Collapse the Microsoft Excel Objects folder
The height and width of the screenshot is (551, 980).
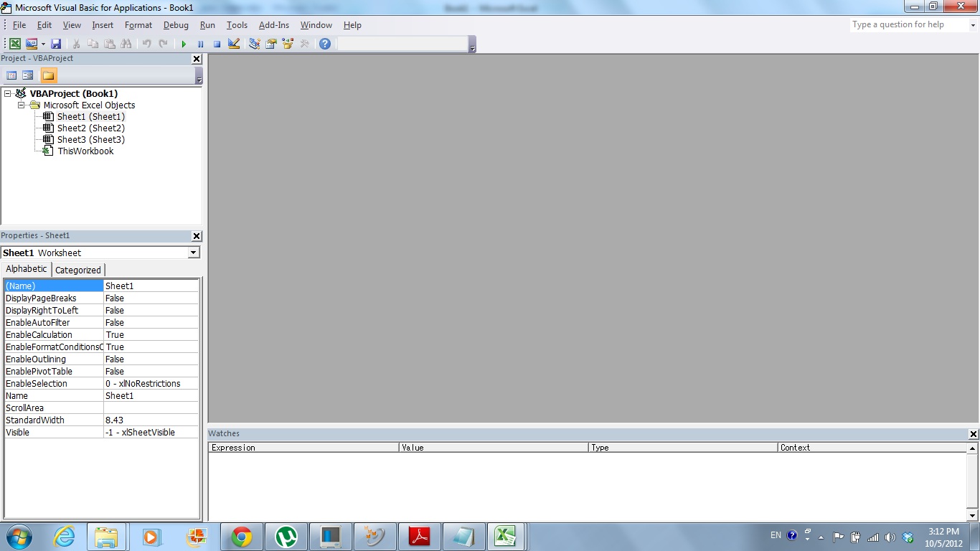pyautogui.click(x=21, y=105)
